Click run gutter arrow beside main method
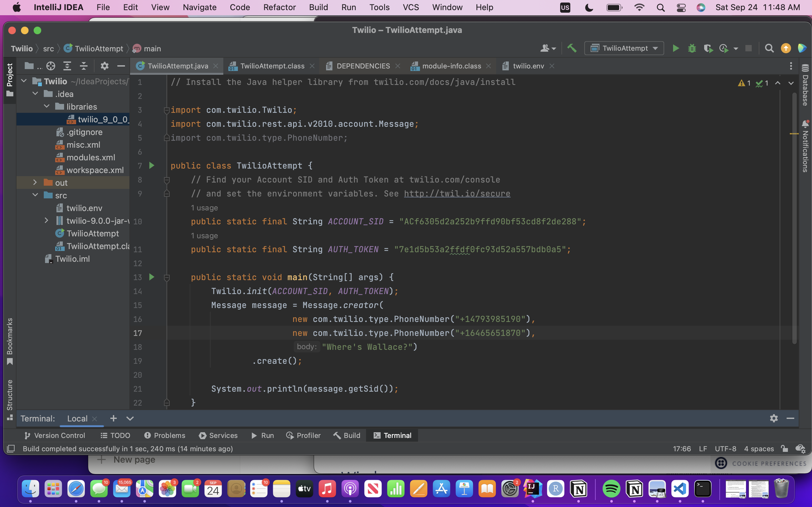Screen dimensions: 812x507 [152, 277]
